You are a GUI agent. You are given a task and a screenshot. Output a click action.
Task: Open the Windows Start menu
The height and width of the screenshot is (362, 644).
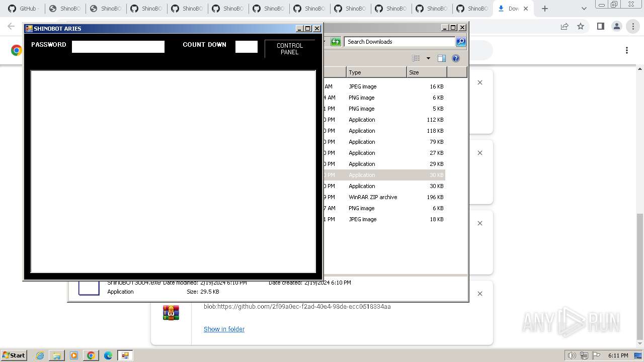click(14, 355)
